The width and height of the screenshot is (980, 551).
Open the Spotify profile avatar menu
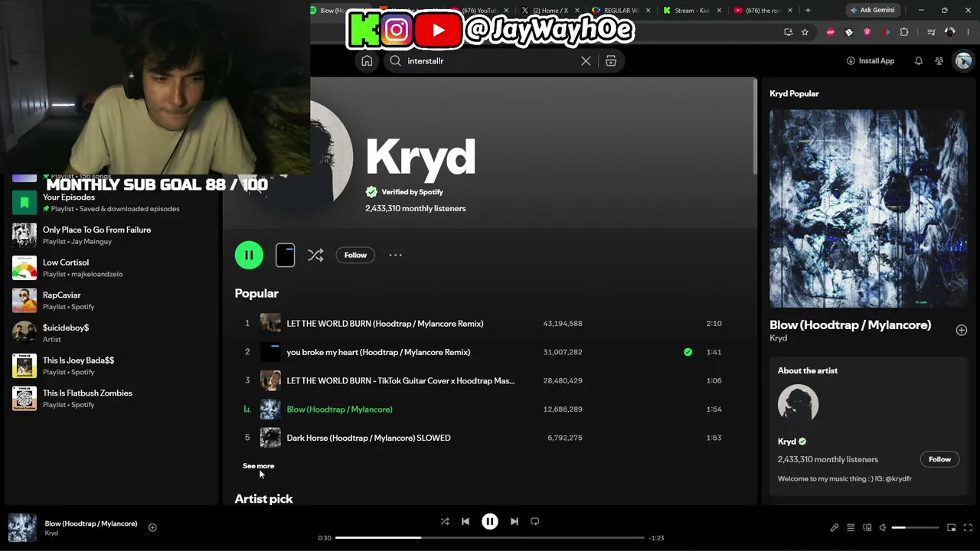pos(963,61)
